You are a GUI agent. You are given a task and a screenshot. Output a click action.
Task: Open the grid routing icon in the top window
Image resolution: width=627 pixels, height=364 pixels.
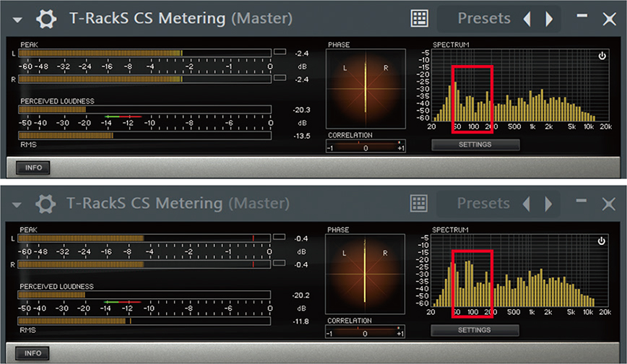coord(420,18)
